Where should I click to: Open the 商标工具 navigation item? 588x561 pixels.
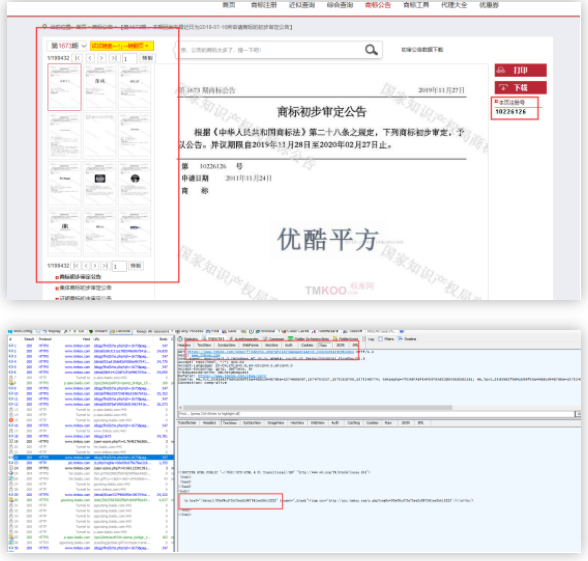[x=416, y=5]
